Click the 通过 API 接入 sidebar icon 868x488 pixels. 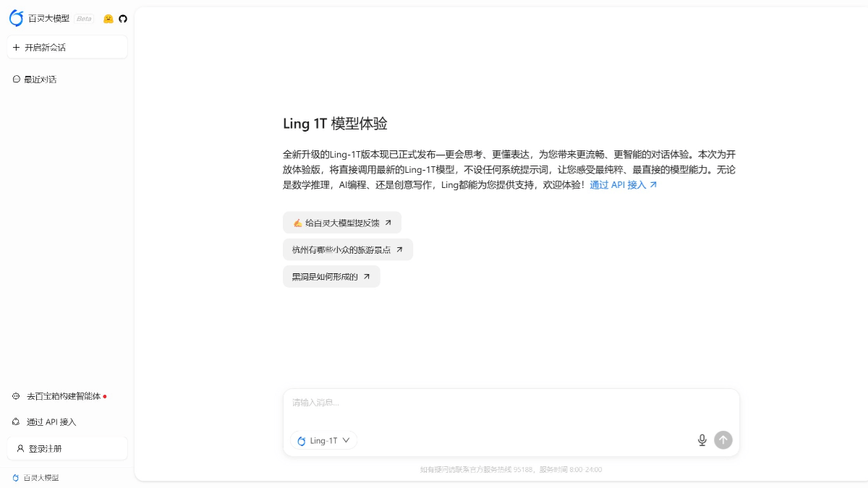pyautogui.click(x=17, y=421)
